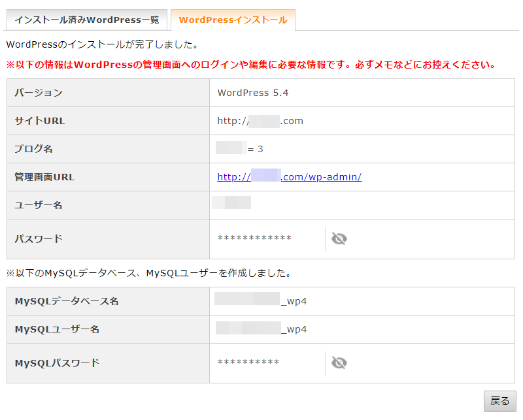The image size is (523, 420).
Task: Click the masked MySQLパスワード asterisks
Action: (248, 363)
